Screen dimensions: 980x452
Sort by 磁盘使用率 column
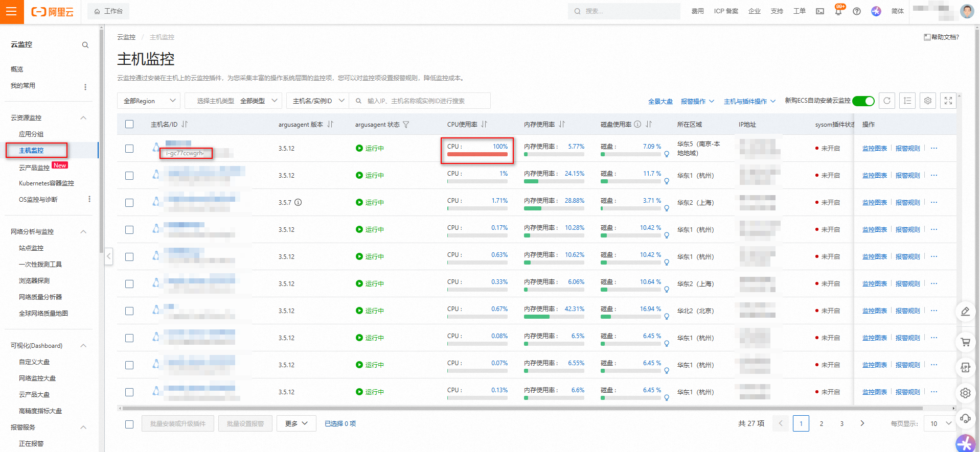point(649,124)
